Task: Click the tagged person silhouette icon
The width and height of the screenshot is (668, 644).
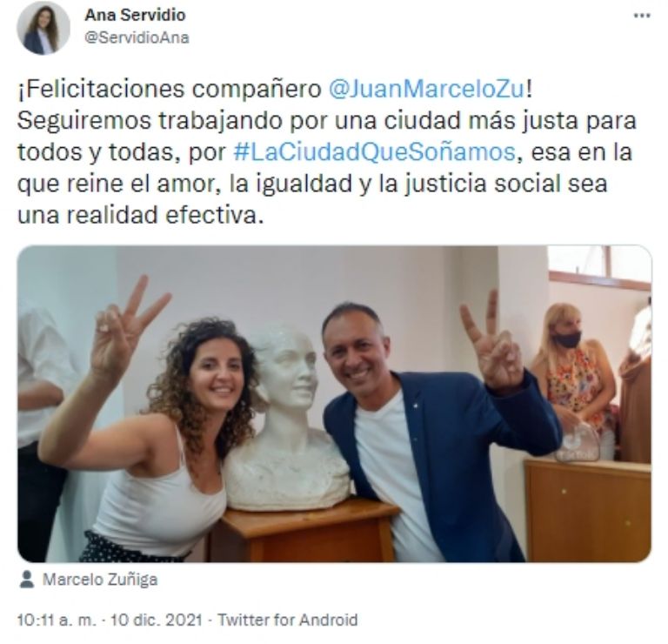Action: pyautogui.click(x=27, y=580)
